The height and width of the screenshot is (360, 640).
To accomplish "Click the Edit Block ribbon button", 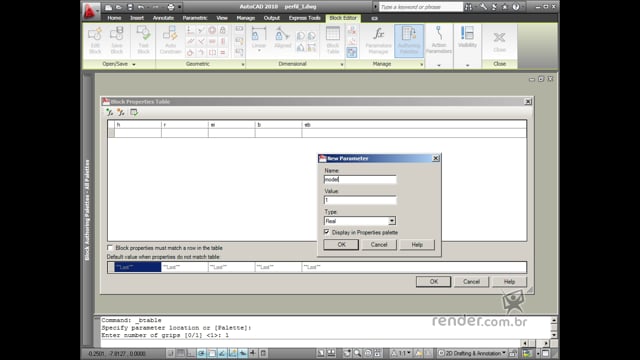I will pyautogui.click(x=95, y=40).
